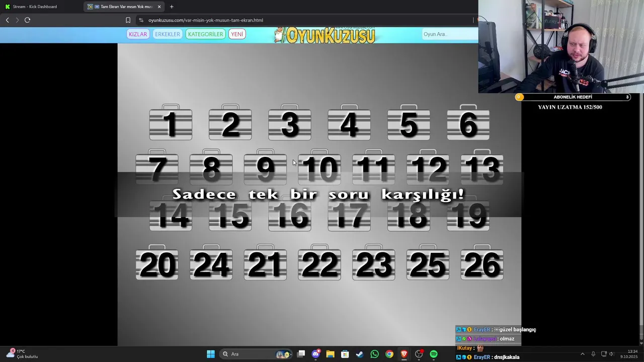The height and width of the screenshot is (362, 644).
Task: Open File Explorer from the taskbar
Action: pos(330,354)
